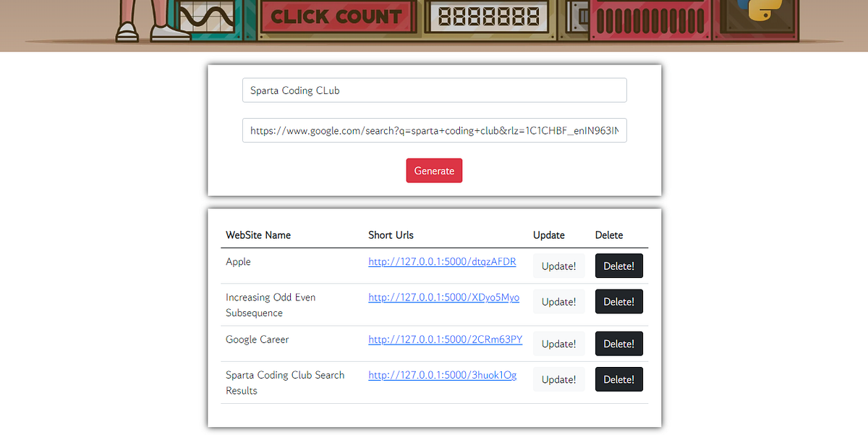Click the digital counter display in the header
This screenshot has width=868, height=435.
tap(488, 17)
